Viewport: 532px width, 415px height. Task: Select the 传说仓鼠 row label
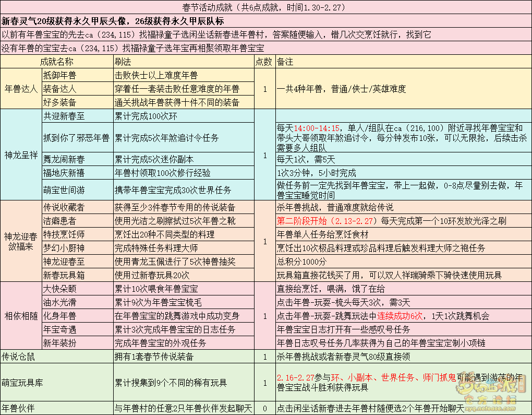21,357
